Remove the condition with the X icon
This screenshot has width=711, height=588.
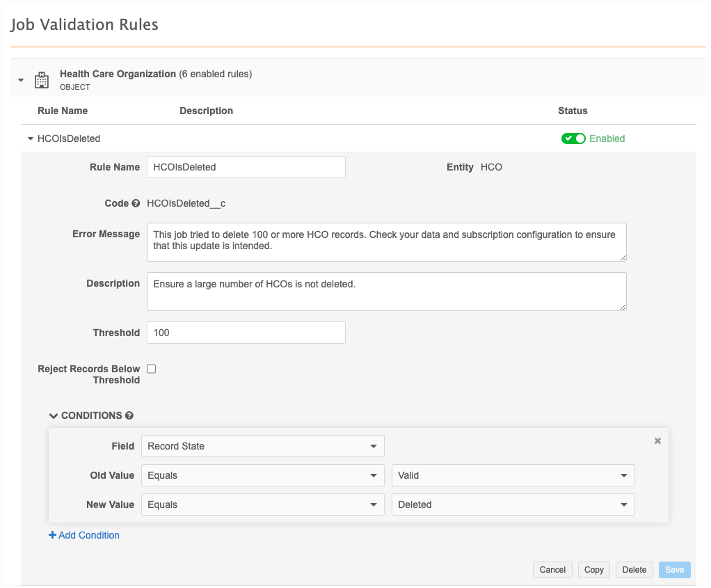657,441
